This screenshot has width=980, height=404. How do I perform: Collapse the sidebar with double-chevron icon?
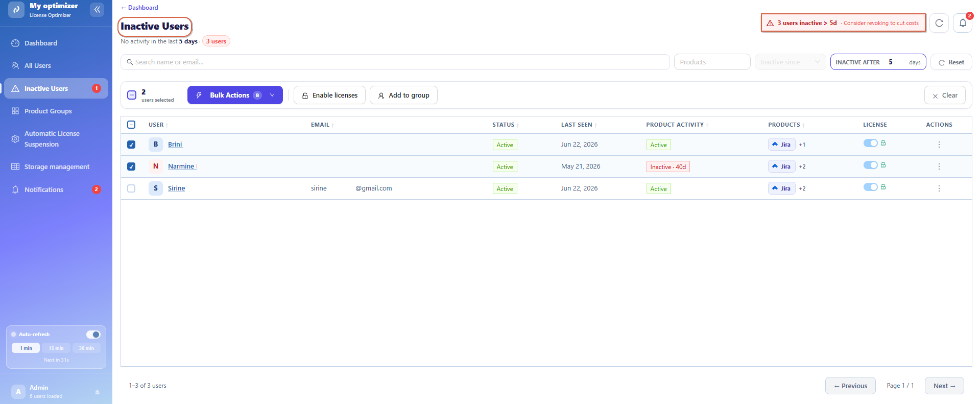tap(97, 10)
